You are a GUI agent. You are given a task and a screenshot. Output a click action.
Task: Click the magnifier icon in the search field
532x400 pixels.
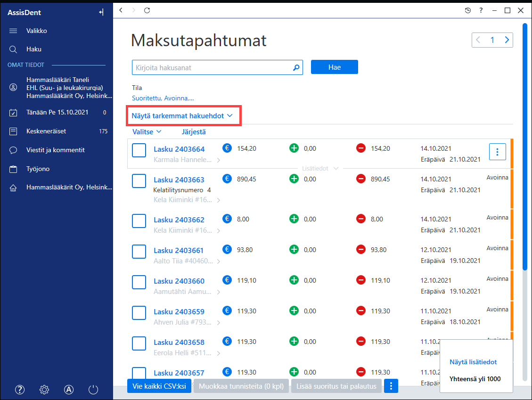[x=296, y=67]
